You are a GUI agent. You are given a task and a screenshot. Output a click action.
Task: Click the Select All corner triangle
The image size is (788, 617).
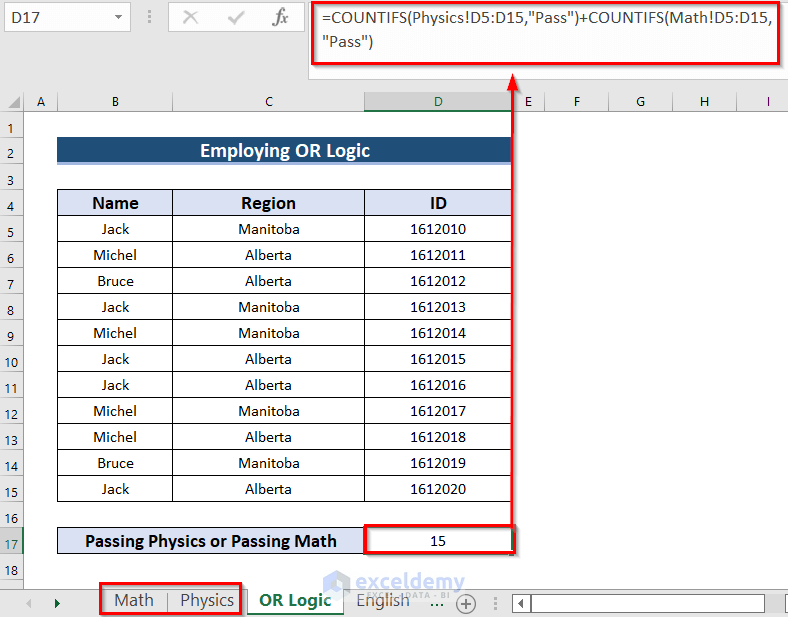point(14,102)
